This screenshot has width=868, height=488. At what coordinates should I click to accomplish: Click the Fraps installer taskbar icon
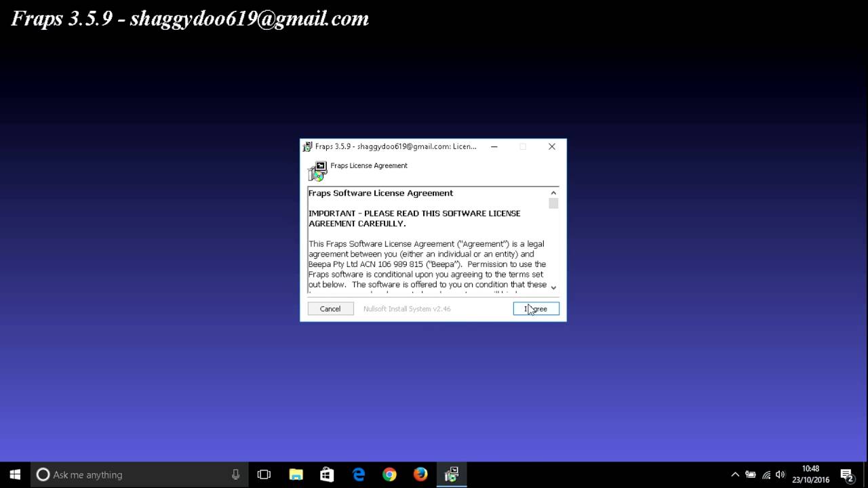click(x=452, y=474)
